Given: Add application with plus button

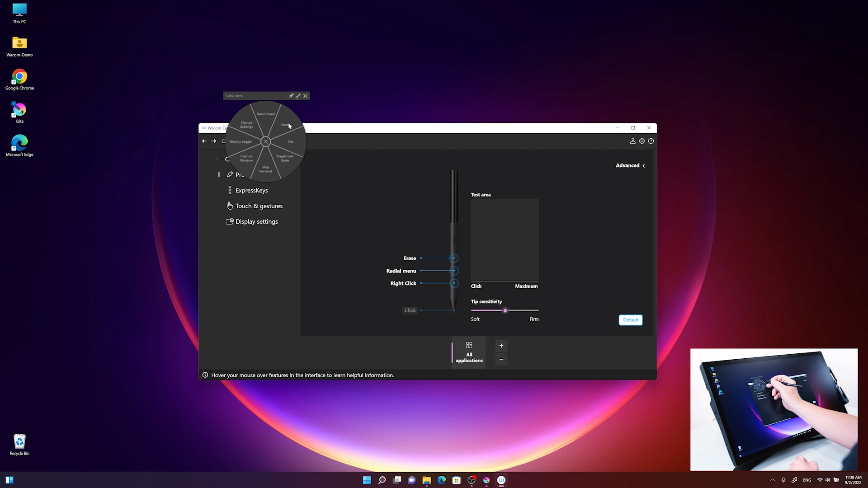Looking at the screenshot, I should coord(501,346).
